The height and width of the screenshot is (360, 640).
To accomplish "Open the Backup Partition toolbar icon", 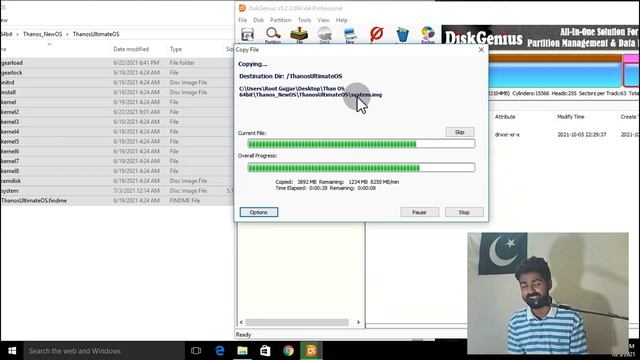I will click(428, 35).
